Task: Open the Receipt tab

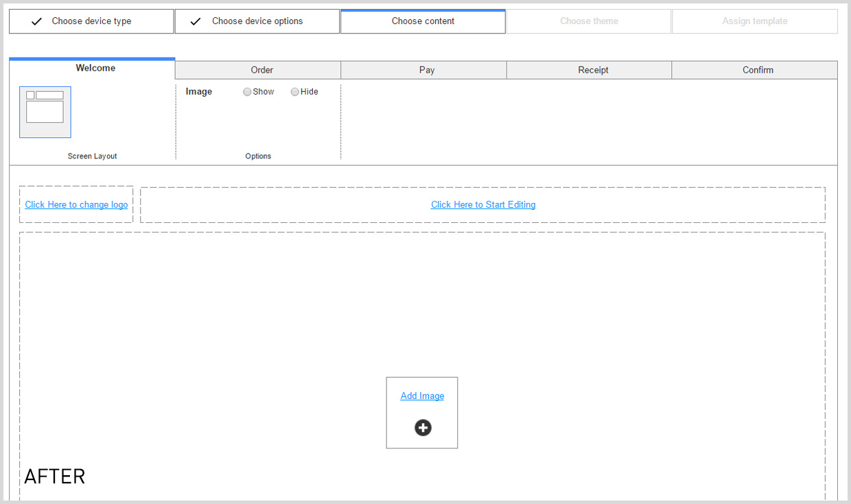Action: (x=593, y=70)
